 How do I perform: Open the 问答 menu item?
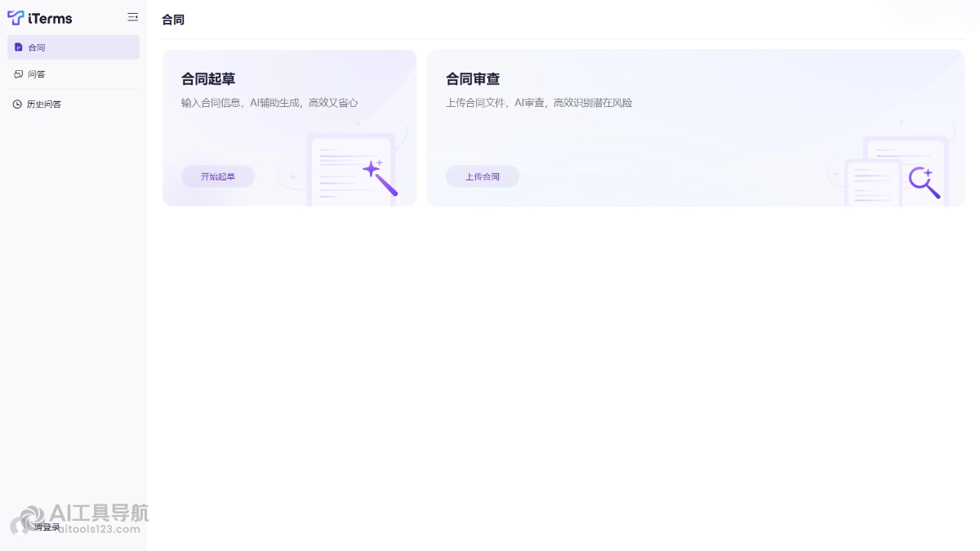point(73,74)
